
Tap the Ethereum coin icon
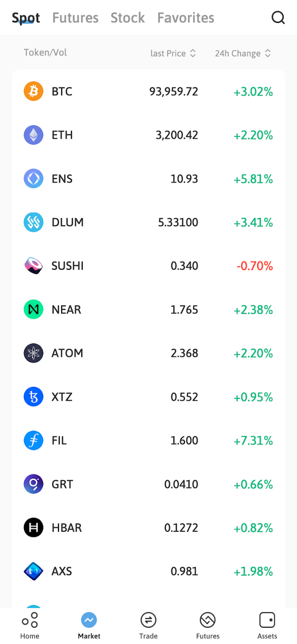point(33,135)
